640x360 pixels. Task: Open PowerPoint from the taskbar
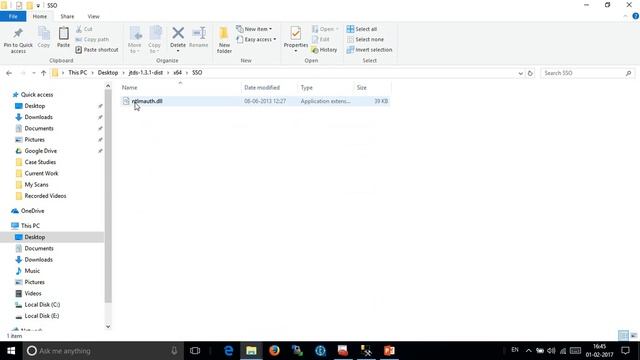(389, 351)
